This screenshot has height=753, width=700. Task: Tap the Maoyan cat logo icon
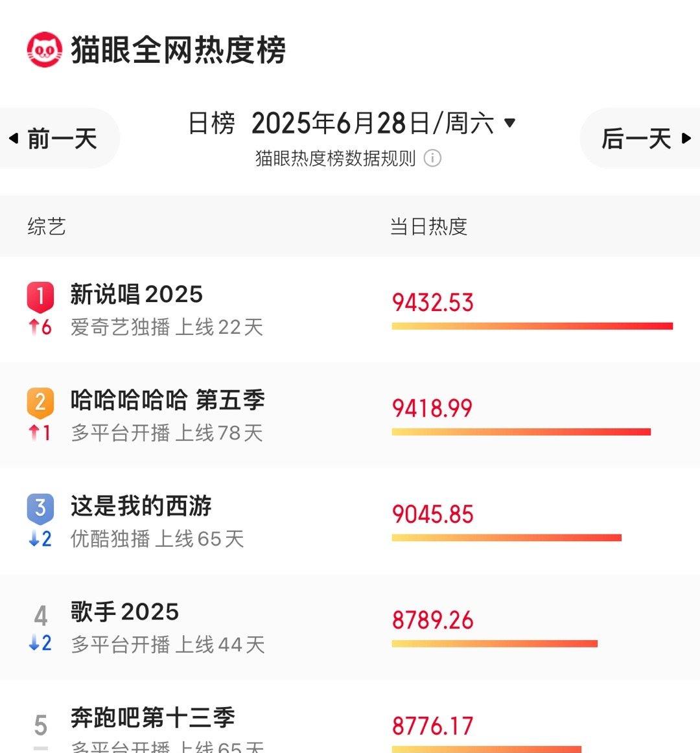44,49
